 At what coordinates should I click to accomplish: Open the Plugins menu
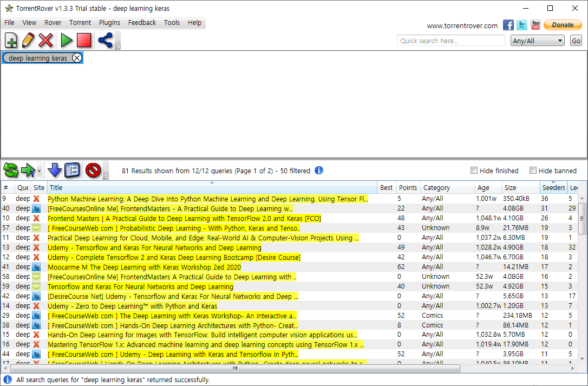click(109, 23)
